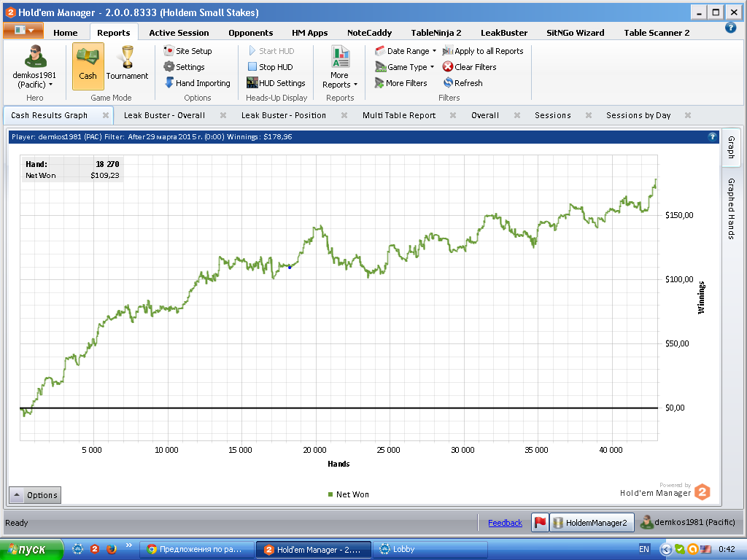Click Apply to all Reports
Image resolution: width=747 pixels, height=560 pixels.
point(483,51)
